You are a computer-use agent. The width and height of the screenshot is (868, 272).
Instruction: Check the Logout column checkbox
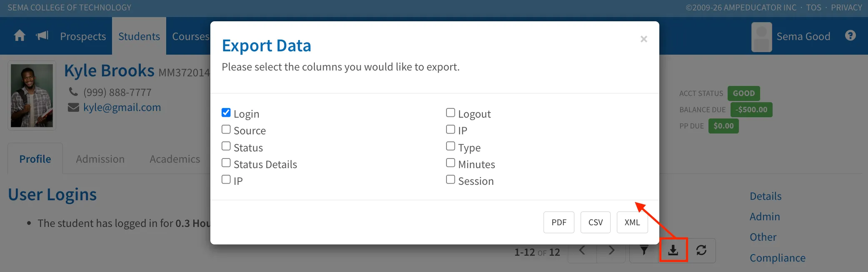[450, 113]
